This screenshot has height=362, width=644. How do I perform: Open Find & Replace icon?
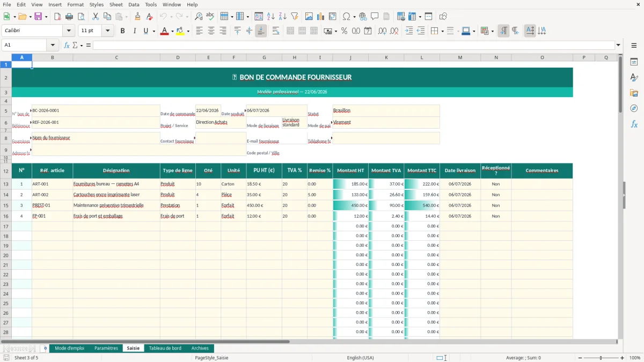(199, 17)
